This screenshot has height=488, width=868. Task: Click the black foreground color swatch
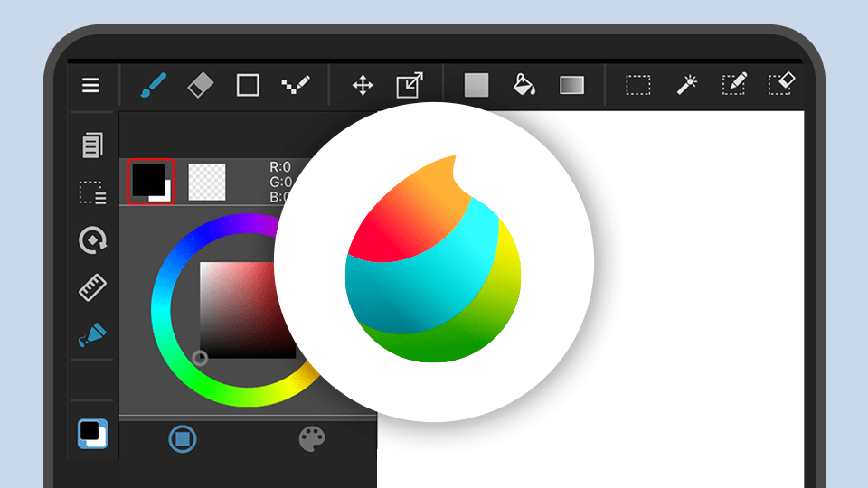pyautogui.click(x=149, y=181)
